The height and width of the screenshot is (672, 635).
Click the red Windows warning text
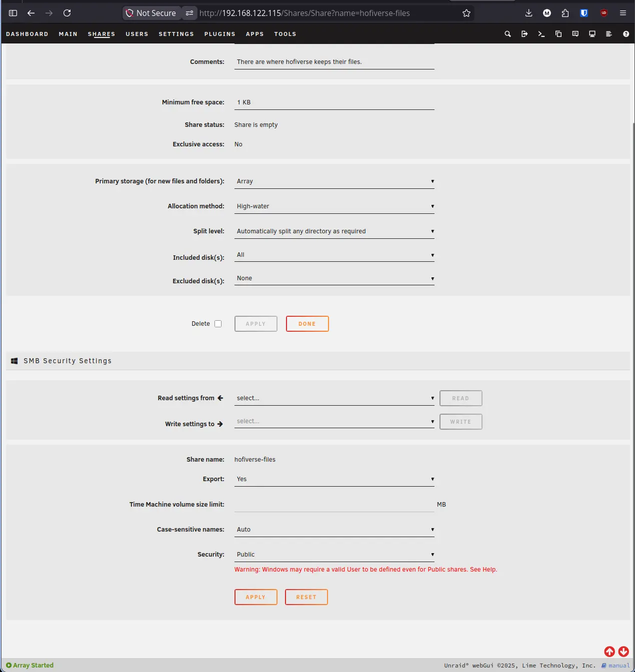click(x=365, y=570)
